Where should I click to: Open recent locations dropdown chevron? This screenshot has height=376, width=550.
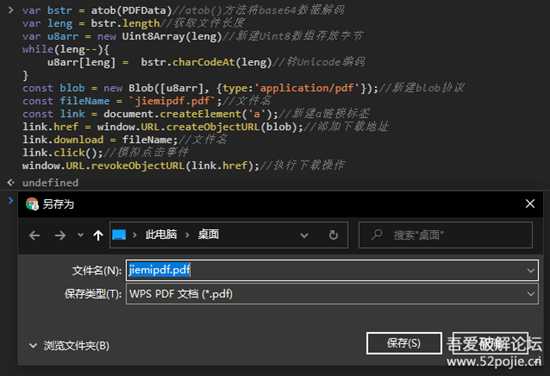point(81,235)
